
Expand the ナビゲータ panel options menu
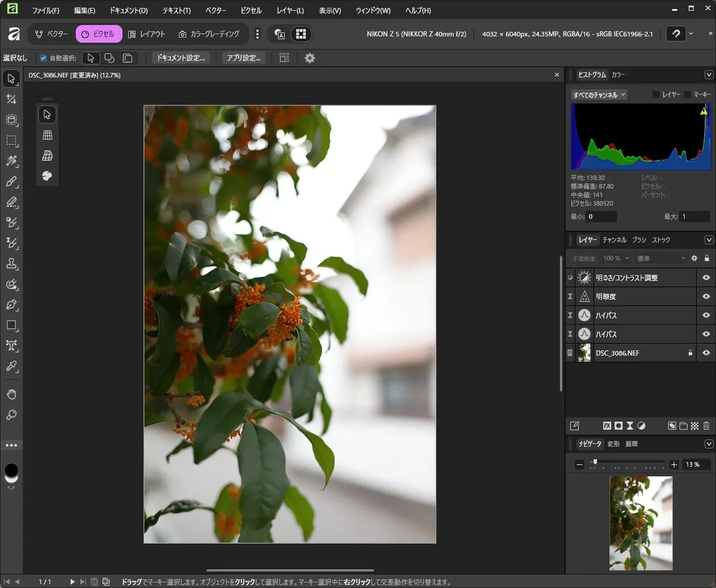point(709,444)
